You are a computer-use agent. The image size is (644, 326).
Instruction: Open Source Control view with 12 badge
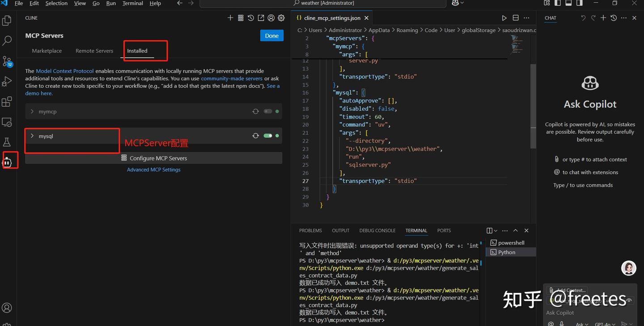point(7,61)
